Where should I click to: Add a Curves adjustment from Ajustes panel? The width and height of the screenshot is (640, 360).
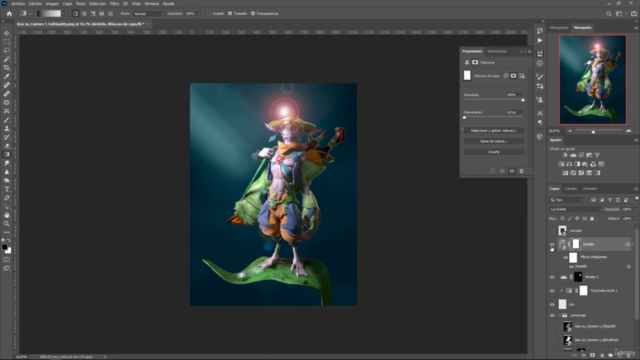[x=581, y=155]
